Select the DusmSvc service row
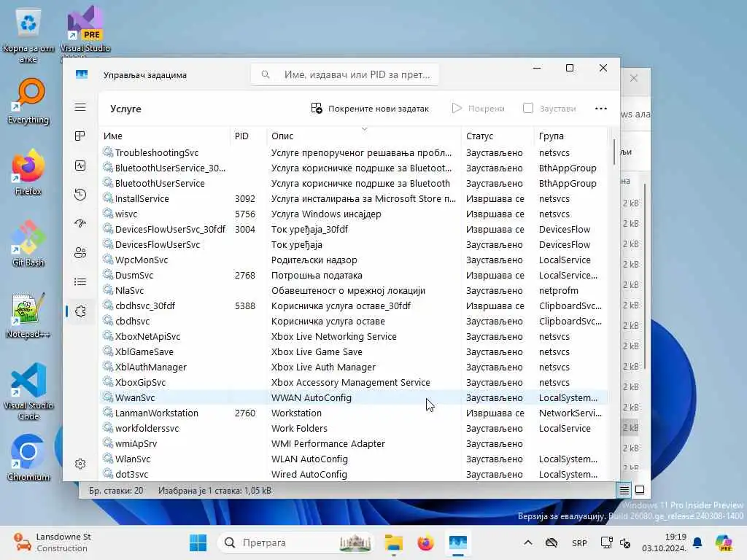 tap(354, 275)
